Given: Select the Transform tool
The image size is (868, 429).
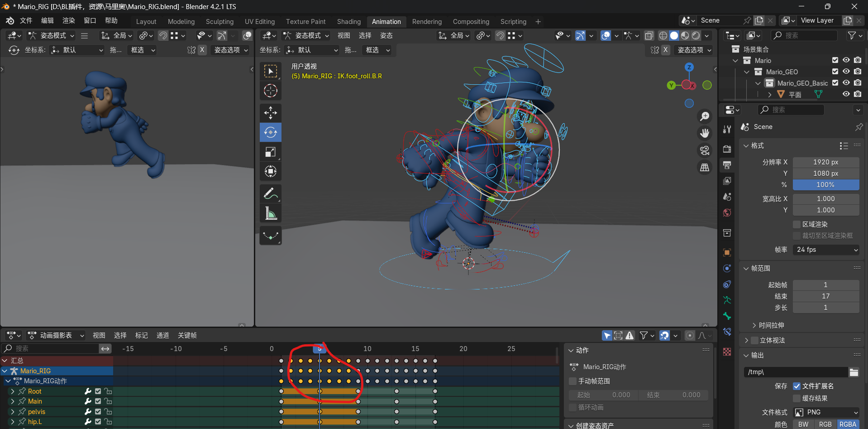Looking at the screenshot, I should (271, 171).
